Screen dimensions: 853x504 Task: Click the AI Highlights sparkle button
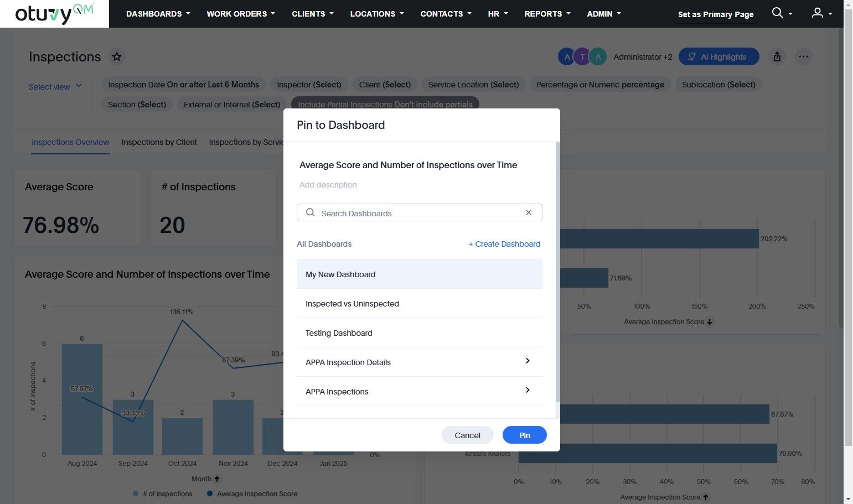coord(718,56)
